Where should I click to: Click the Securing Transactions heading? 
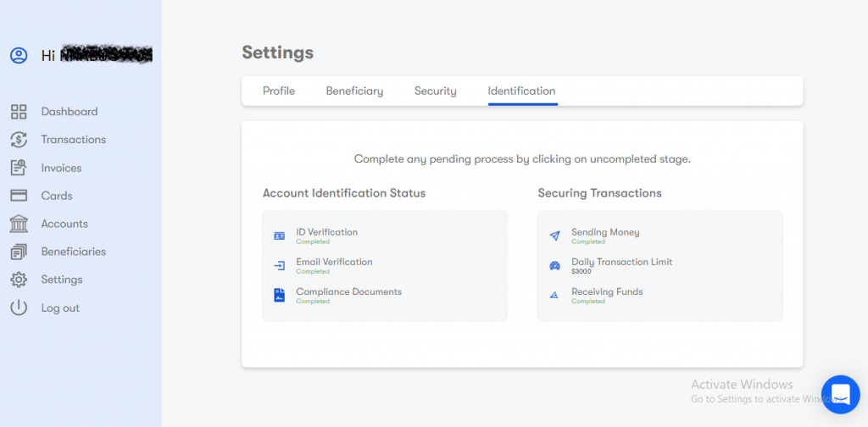point(600,193)
